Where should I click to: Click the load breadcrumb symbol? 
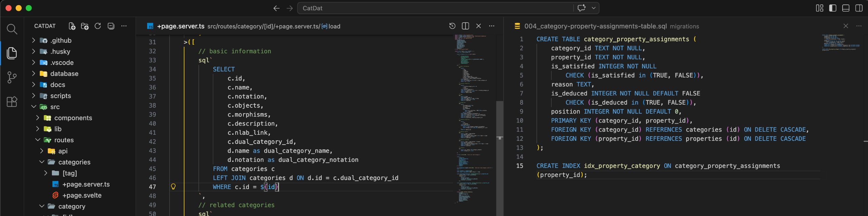[334, 26]
